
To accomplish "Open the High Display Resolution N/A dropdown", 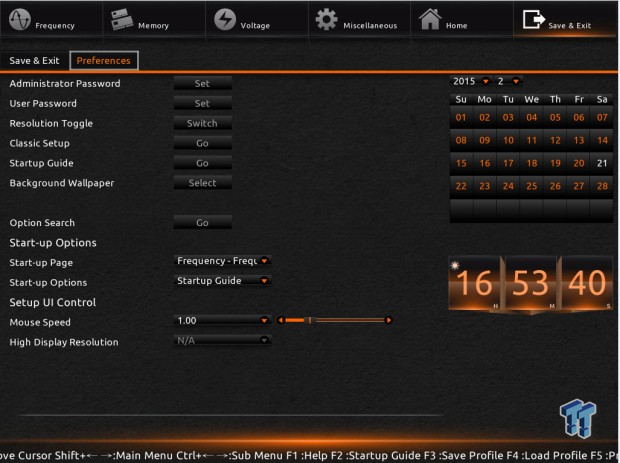I will [222, 340].
